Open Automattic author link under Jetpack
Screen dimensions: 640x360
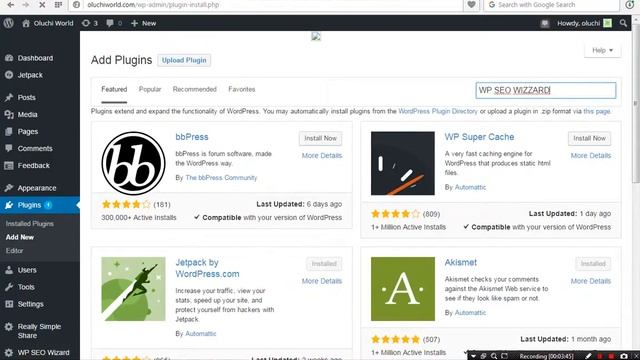200,333
